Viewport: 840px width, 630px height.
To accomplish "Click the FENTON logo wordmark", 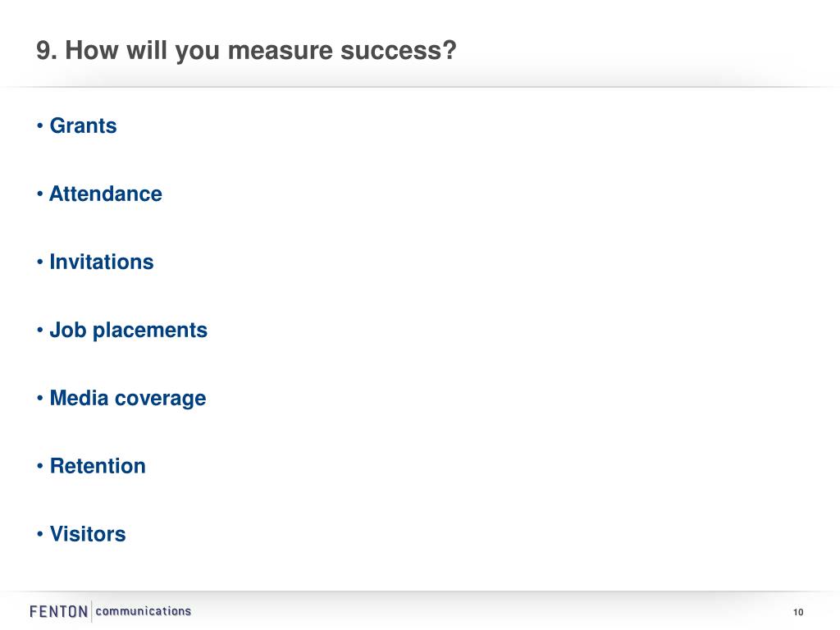I will pyautogui.click(x=59, y=611).
